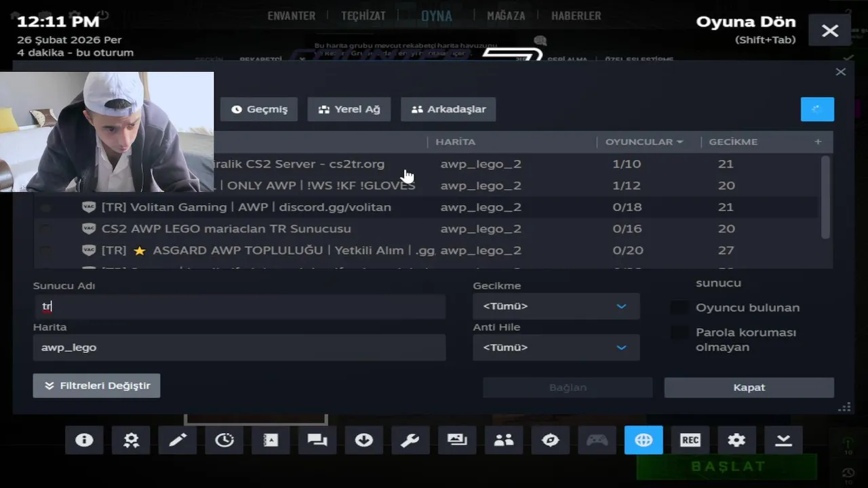Toggle the Oyuncu bulunan checkbox
The width and height of the screenshot is (868, 488).
coord(679,308)
